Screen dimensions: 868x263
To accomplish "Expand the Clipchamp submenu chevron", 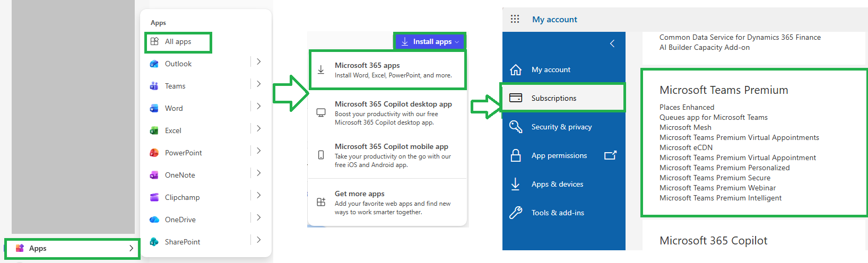I will coord(258,195).
